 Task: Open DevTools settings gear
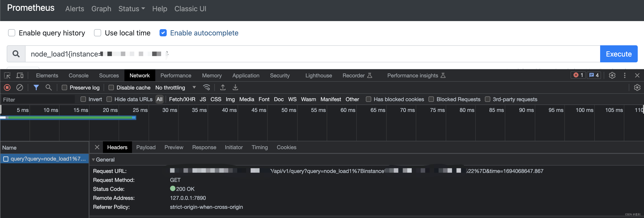[612, 75]
